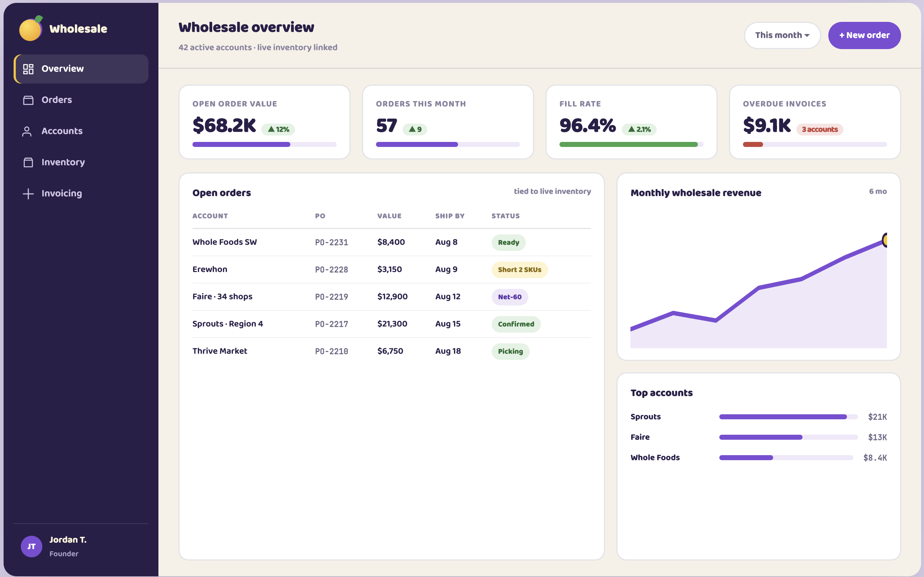This screenshot has height=577, width=924.
Task: Click the yellow endpoint marker on revenue chart
Action: click(885, 240)
